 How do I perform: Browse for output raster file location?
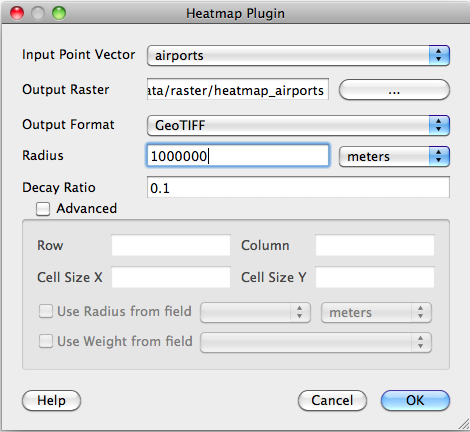(x=394, y=90)
